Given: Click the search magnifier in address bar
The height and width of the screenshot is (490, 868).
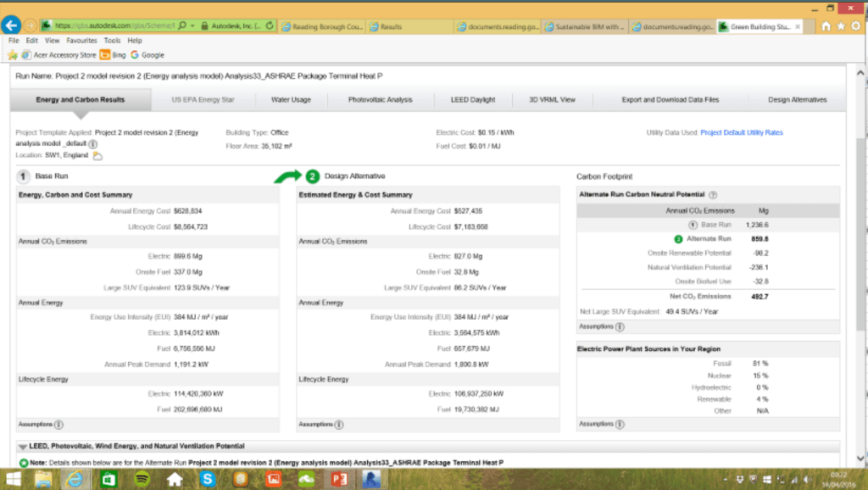Looking at the screenshot, I should click(182, 25).
